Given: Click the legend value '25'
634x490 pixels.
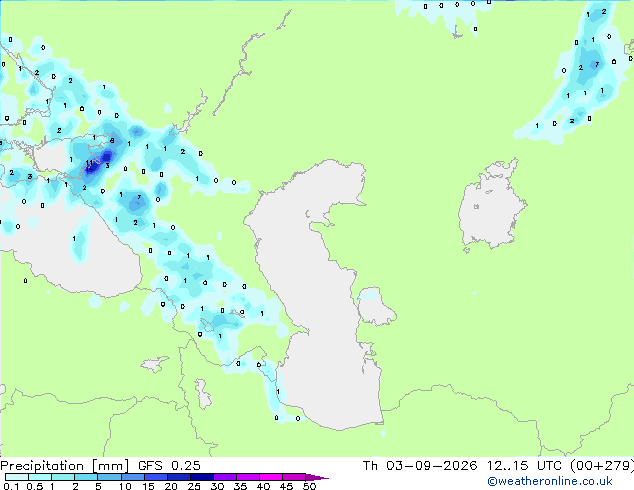Looking at the screenshot, I should pyautogui.click(x=194, y=486).
